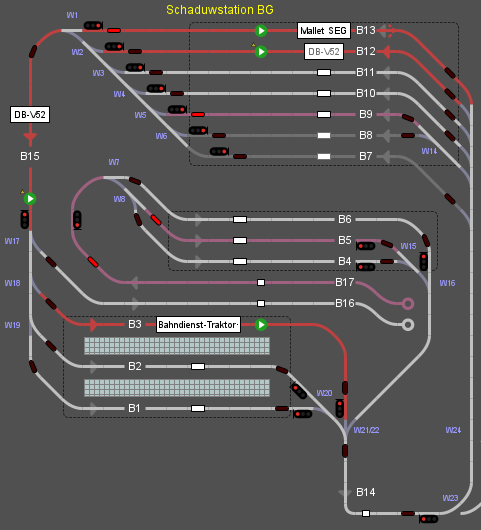Click the block B4 indicator box

point(240,262)
